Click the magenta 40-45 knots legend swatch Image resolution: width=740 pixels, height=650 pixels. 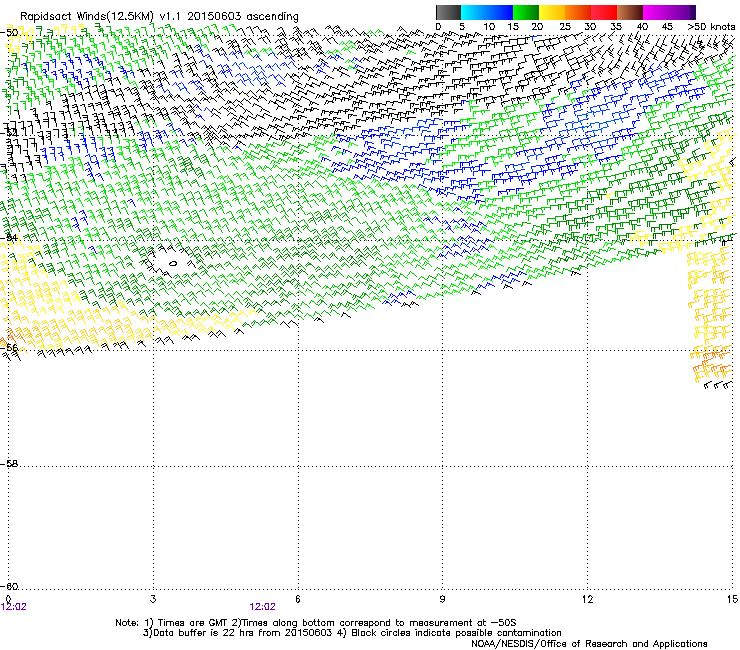coord(656,12)
